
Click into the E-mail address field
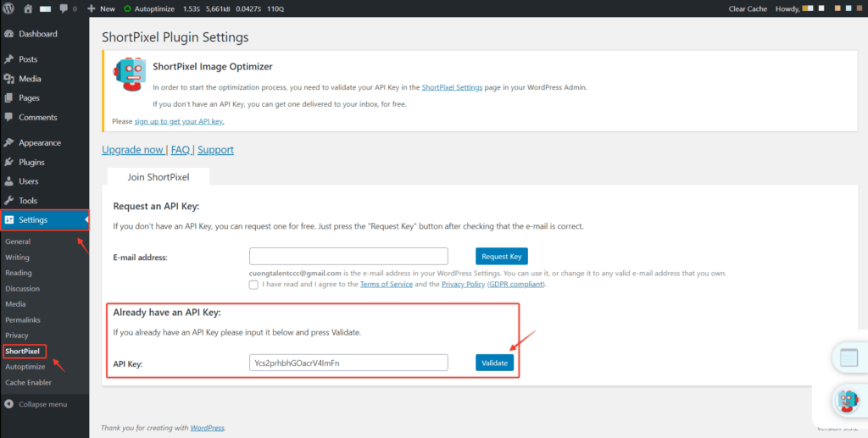(x=348, y=257)
